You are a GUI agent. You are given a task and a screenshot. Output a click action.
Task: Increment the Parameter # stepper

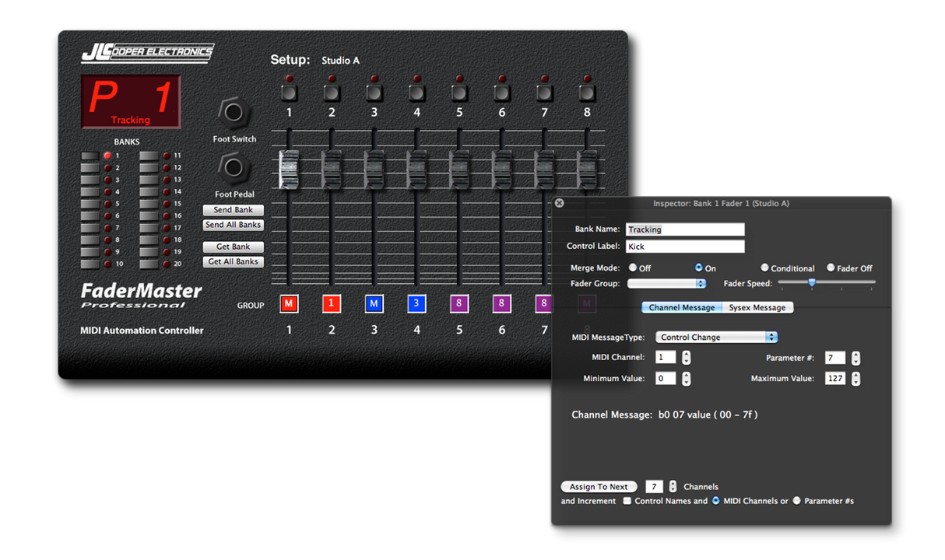tap(855, 354)
